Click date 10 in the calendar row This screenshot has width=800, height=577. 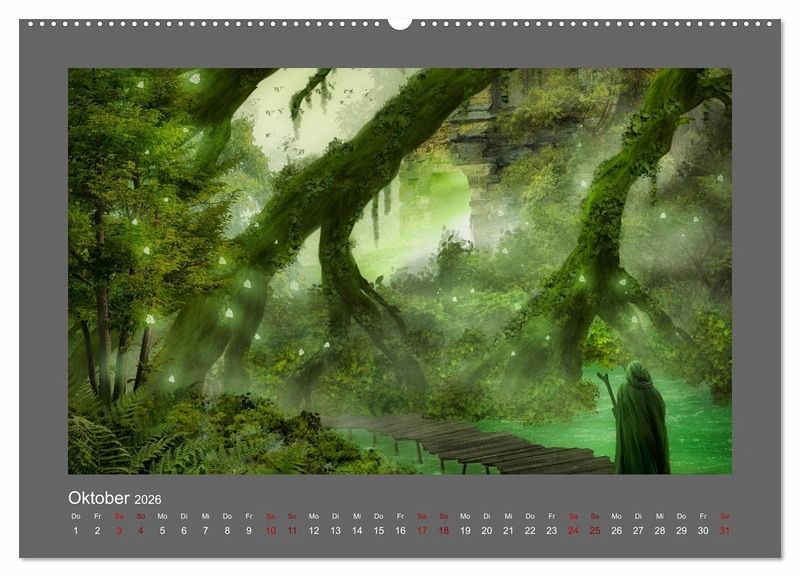[x=270, y=531]
